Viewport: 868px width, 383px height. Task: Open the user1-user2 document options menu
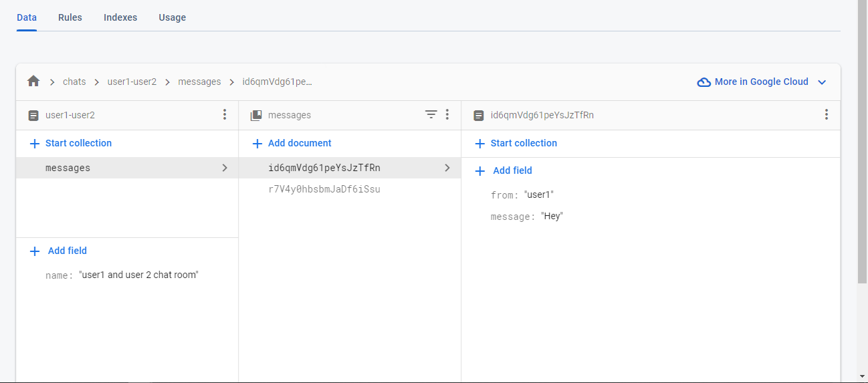coord(225,115)
